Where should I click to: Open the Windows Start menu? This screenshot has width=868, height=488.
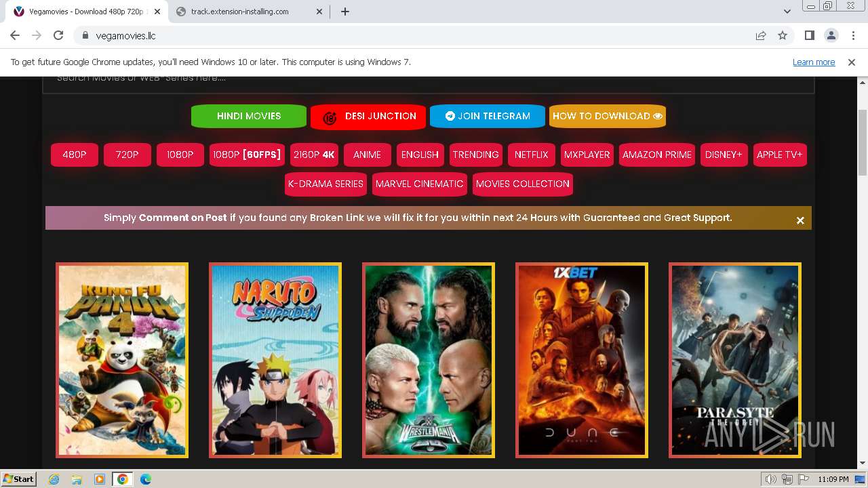[19, 479]
